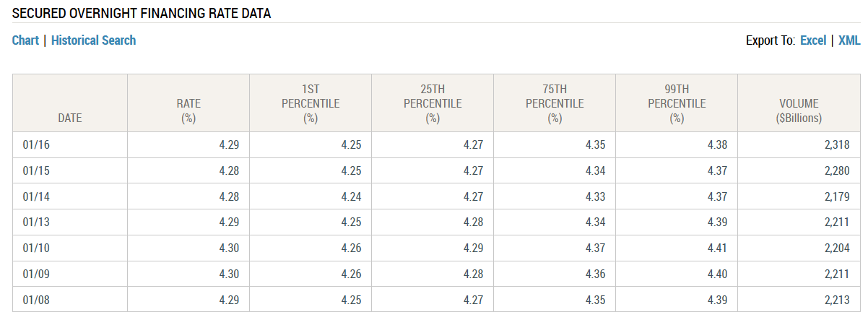
Task: Open the Chart link
Action: (25, 40)
